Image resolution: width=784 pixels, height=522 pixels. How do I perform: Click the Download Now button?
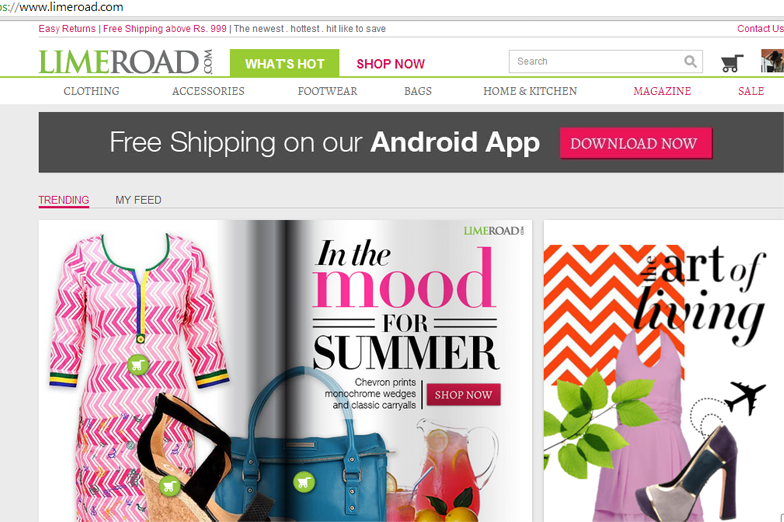coord(636,144)
